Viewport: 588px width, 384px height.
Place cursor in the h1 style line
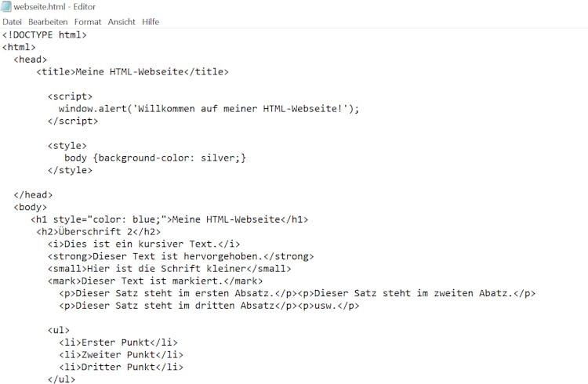[169, 219]
